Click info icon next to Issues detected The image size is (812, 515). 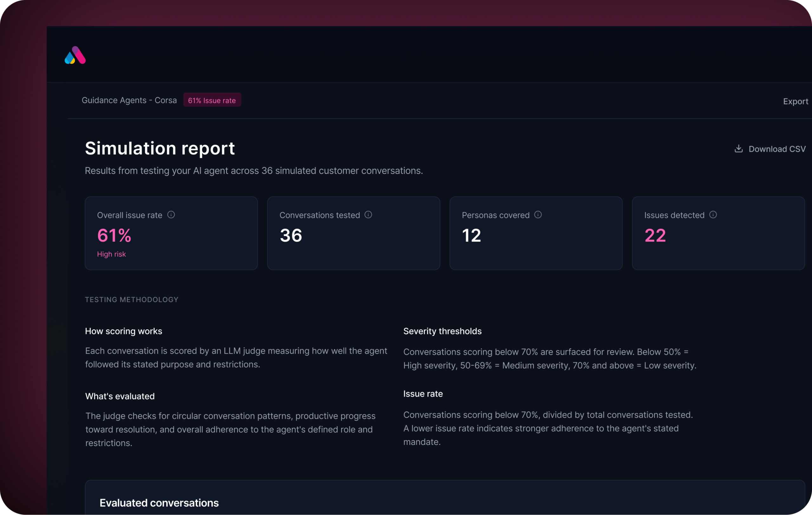[713, 215]
